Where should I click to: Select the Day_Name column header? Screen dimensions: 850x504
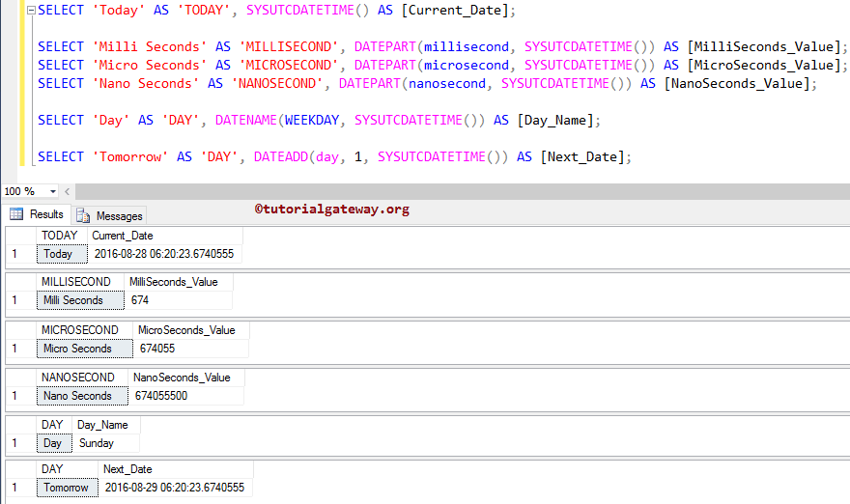(106, 425)
